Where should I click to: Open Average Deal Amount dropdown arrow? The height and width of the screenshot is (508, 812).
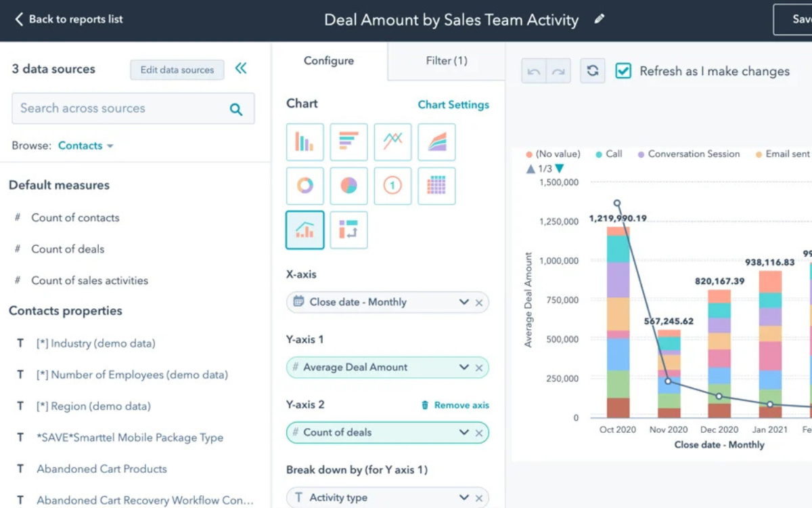click(x=464, y=367)
